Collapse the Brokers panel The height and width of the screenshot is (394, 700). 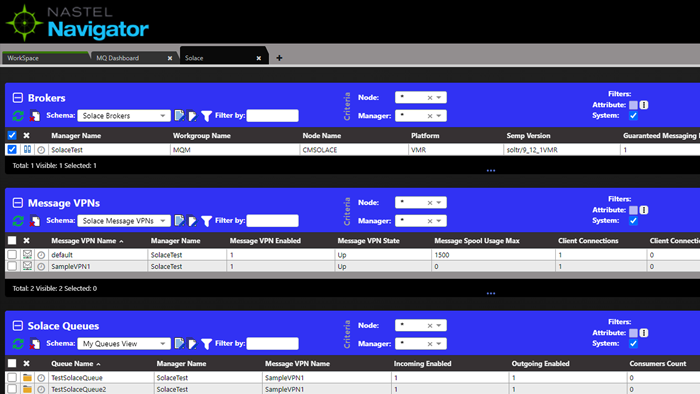pyautogui.click(x=18, y=98)
